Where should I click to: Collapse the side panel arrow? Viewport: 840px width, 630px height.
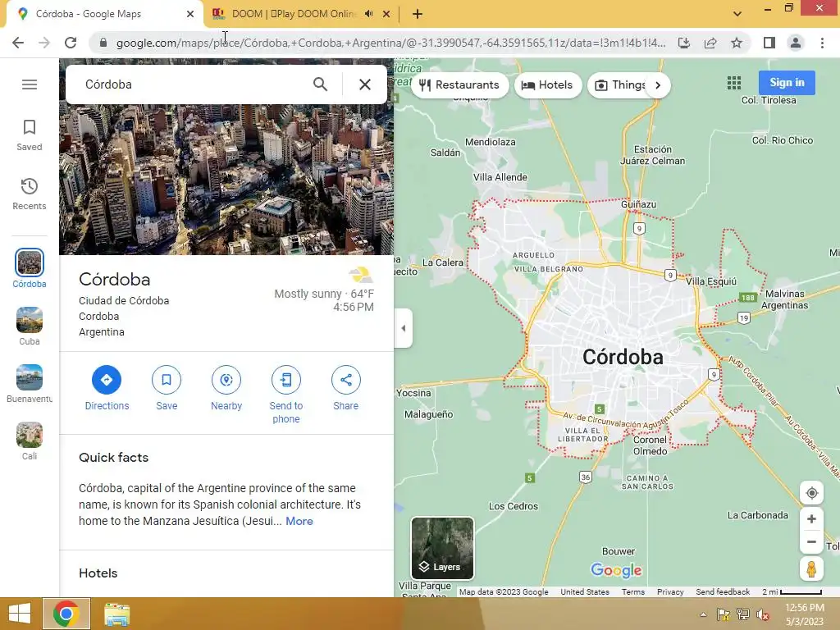point(404,328)
